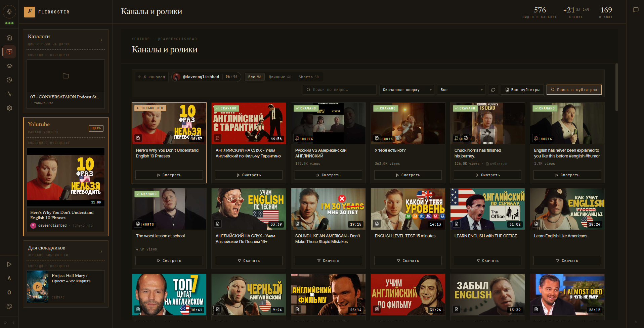Click subtitle icon on The Office thumbnail
Image resolution: width=644 pixels, height=328 pixels.
coord(457,224)
